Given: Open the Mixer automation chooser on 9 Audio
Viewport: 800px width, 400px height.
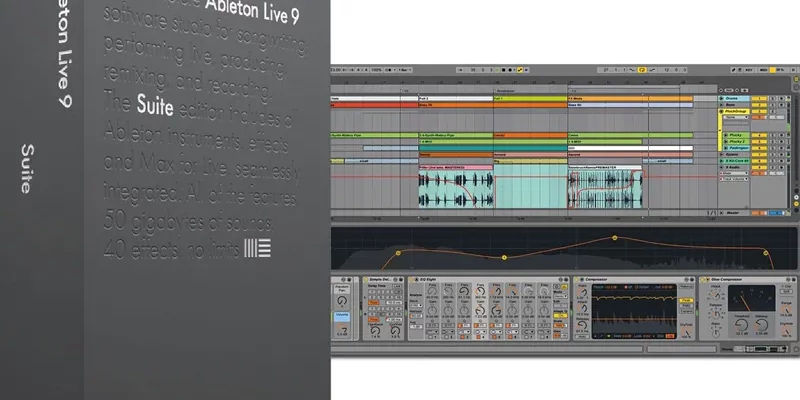Looking at the screenshot, I should (734, 173).
